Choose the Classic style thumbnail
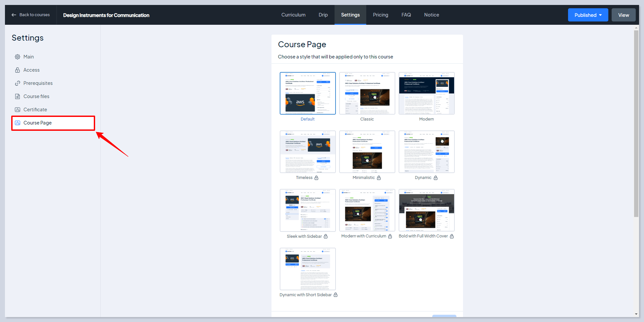This screenshot has width=644, height=322. [367, 93]
